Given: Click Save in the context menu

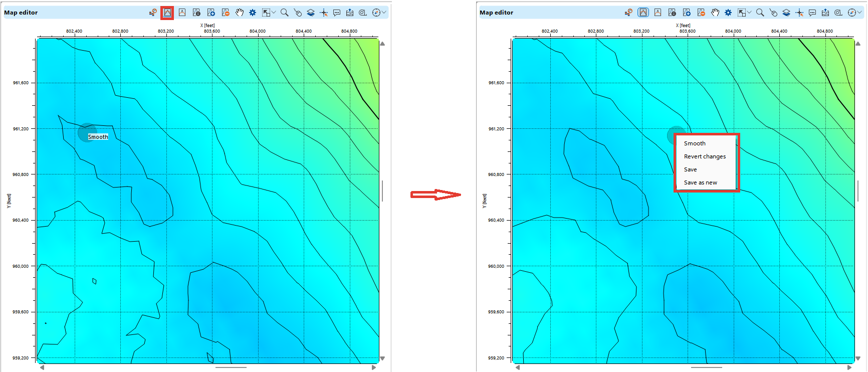Looking at the screenshot, I should [690, 169].
